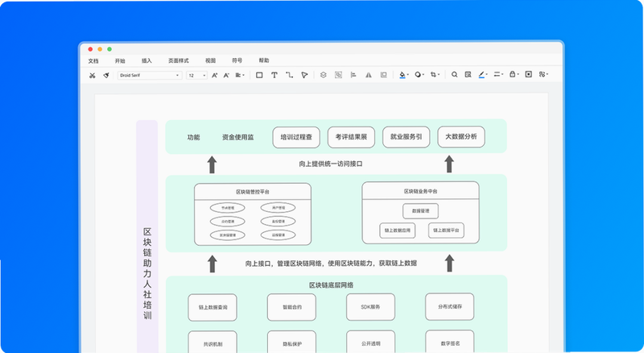Select the 数字签名 box
This screenshot has width=644, height=353.
[450, 342]
